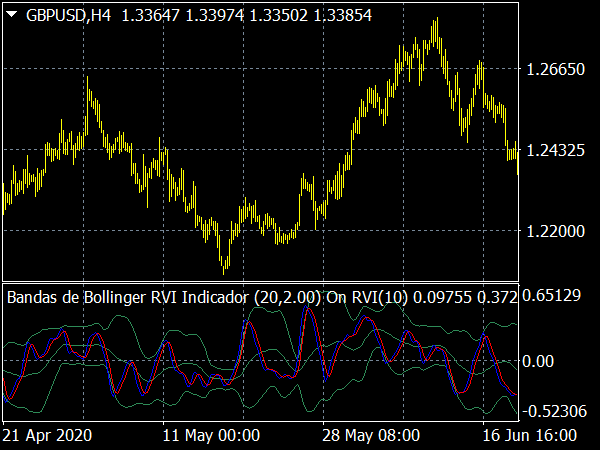Screen dimensions: 600x450
Task: Click the 21 Apr 2020 date label
Action: tap(47, 435)
